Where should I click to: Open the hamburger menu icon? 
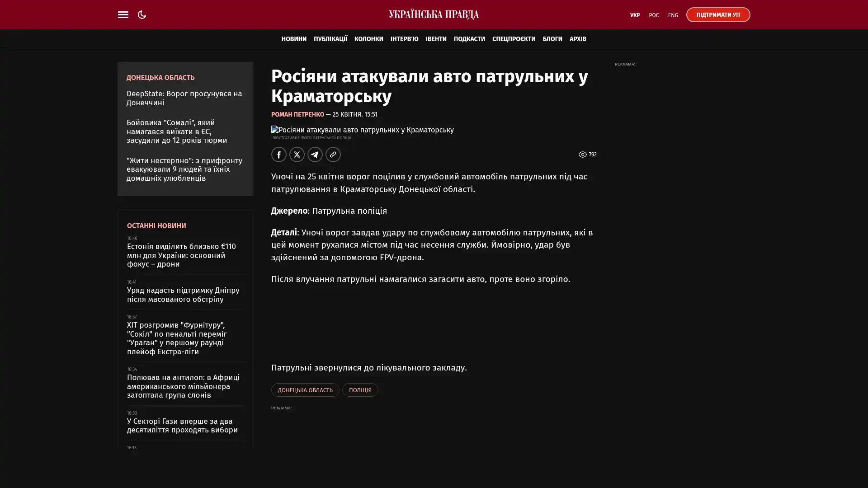coord(123,14)
